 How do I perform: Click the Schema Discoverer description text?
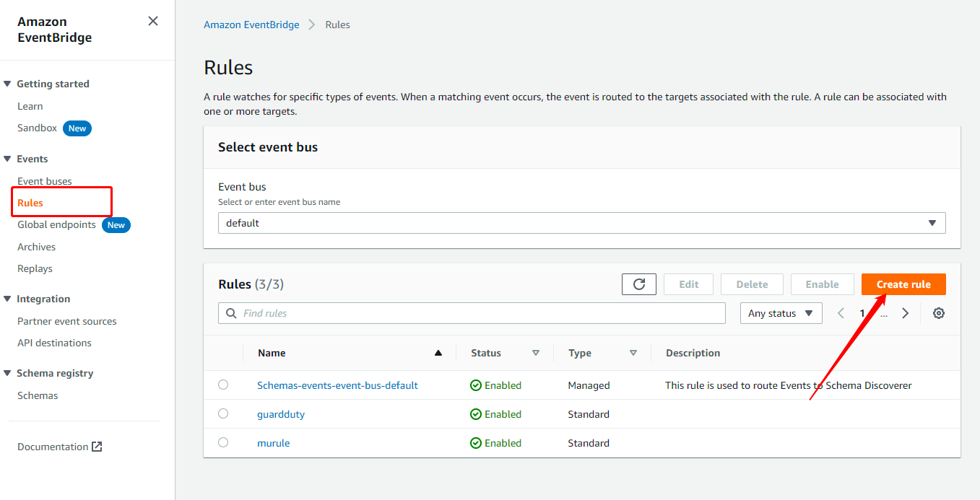789,385
